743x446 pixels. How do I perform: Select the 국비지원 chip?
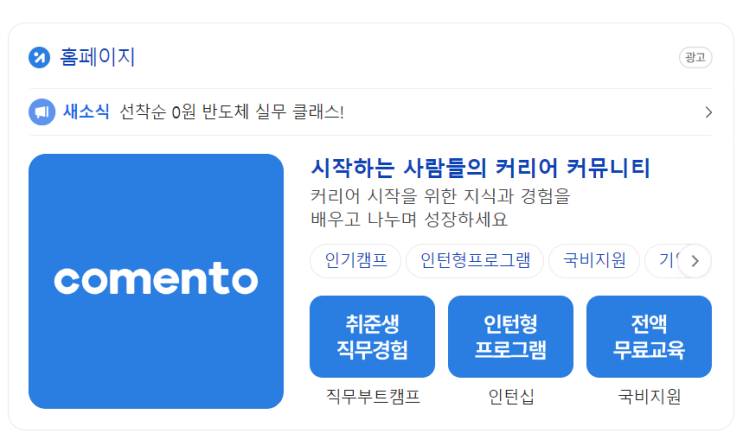(594, 261)
